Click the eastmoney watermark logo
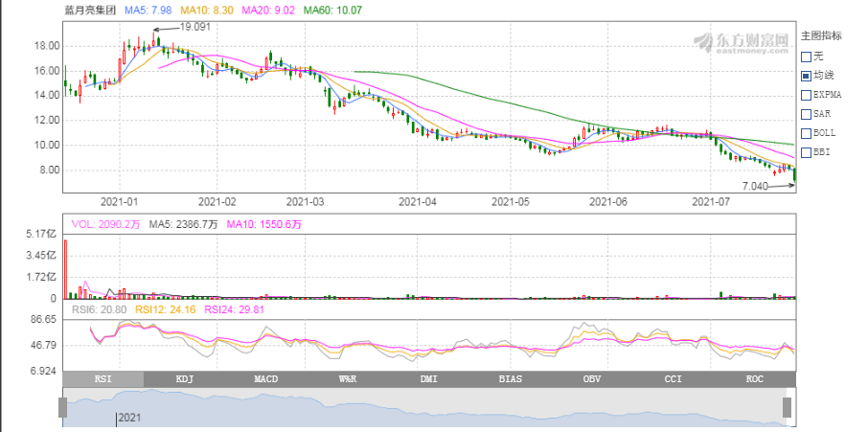This screenshot has width=868, height=432. point(742,42)
